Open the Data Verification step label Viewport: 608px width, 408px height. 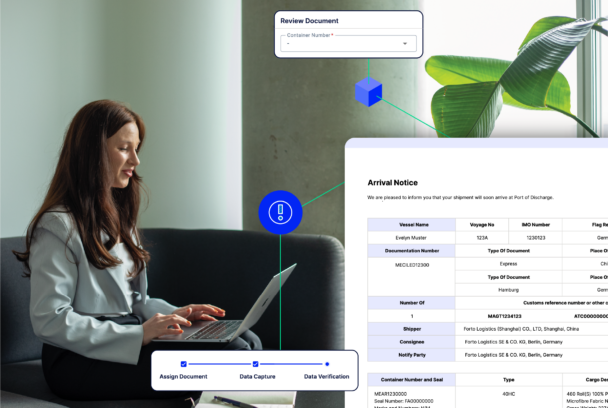327,376
